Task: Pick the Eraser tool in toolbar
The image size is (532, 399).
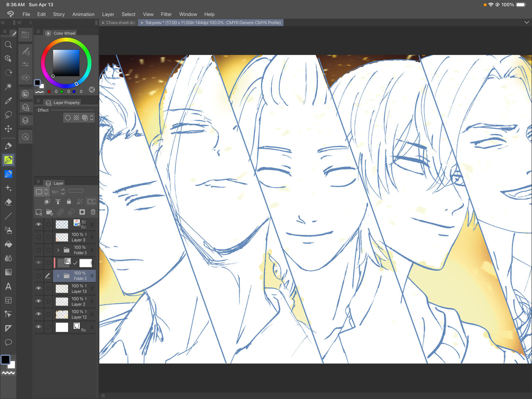Action: click(x=8, y=202)
